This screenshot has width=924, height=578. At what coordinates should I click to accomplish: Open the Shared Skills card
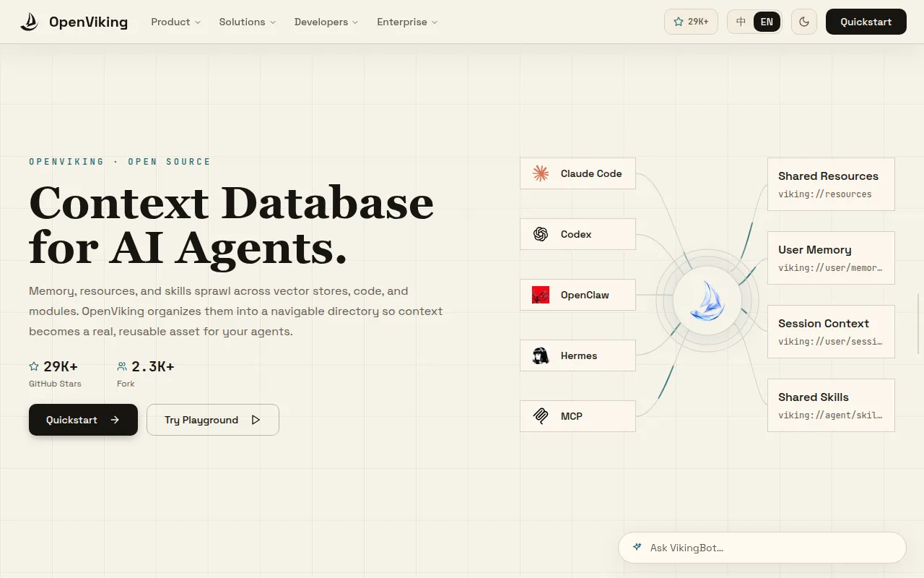831,405
